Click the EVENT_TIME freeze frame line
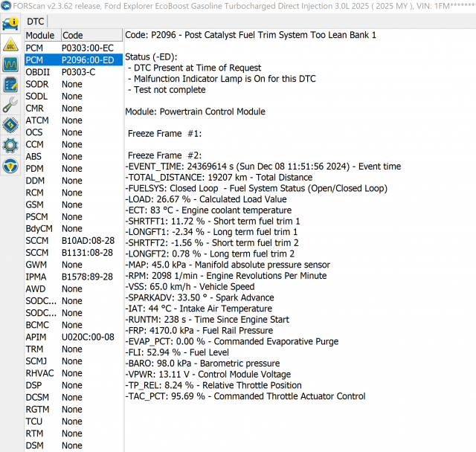476x452 pixels. [263, 167]
